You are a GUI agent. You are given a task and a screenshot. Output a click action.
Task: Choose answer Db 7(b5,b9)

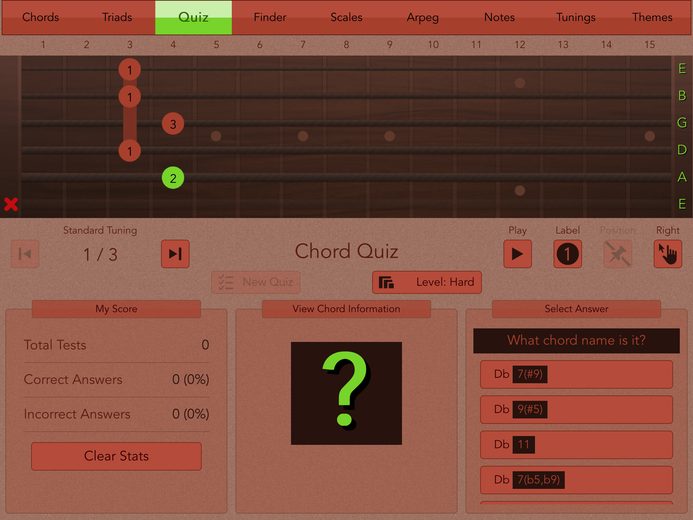(576, 480)
